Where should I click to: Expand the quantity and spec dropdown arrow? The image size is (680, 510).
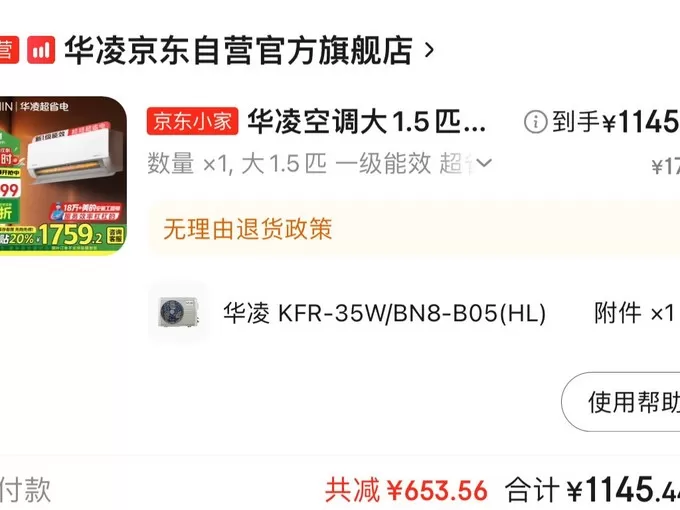484,163
